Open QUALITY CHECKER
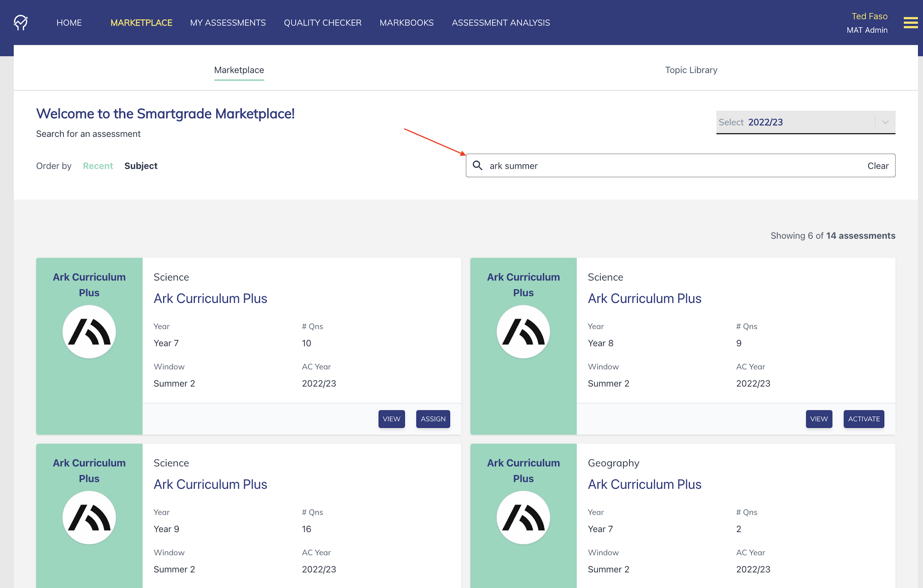This screenshot has height=588, width=923. click(x=323, y=23)
